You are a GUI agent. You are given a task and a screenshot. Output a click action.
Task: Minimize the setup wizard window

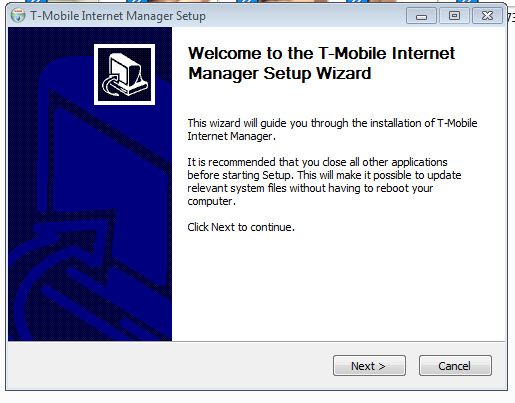421,16
